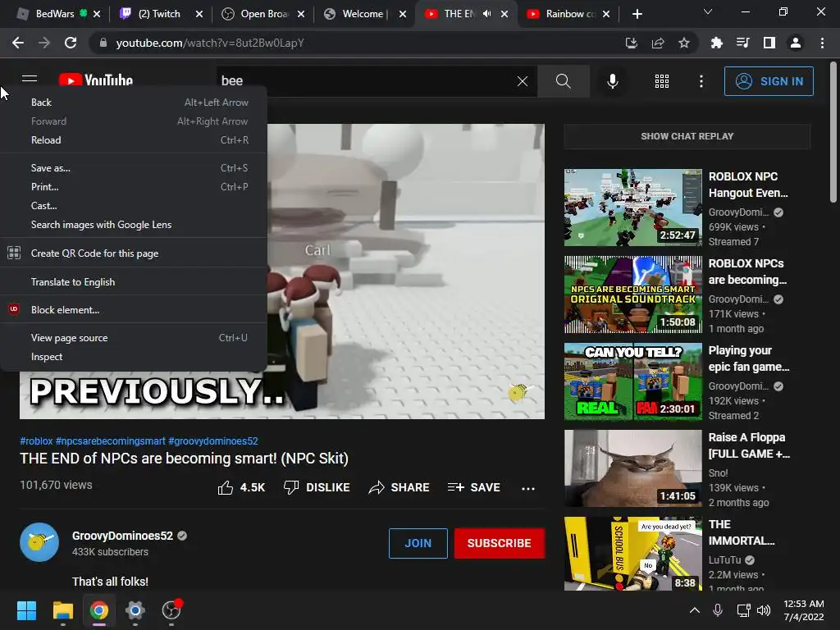Open OBS Studio from the taskbar
Screen dimensions: 840x630
[x=171, y=610]
